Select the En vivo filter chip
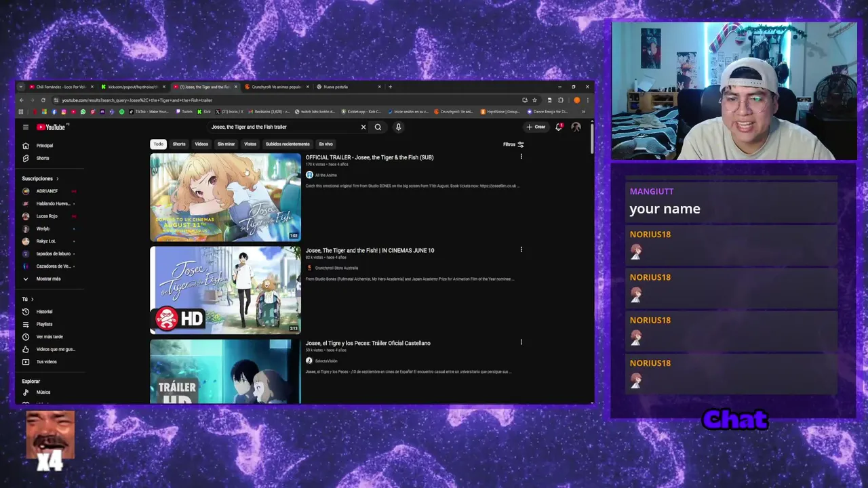This screenshot has height=488, width=868. (326, 144)
